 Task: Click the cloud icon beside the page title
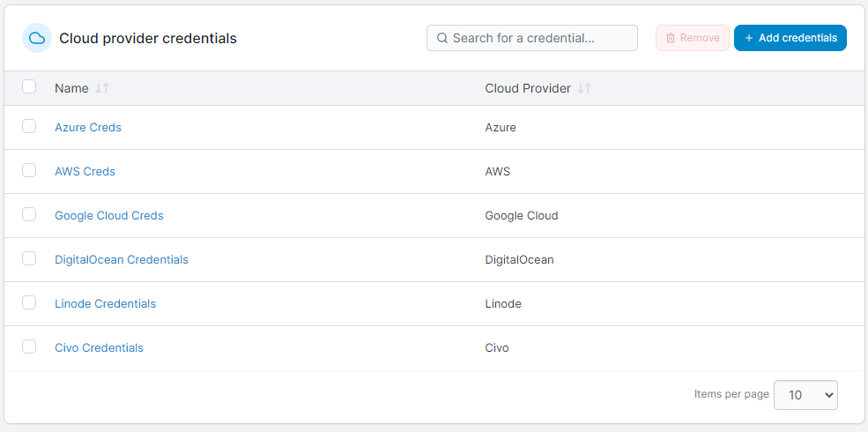coord(37,38)
